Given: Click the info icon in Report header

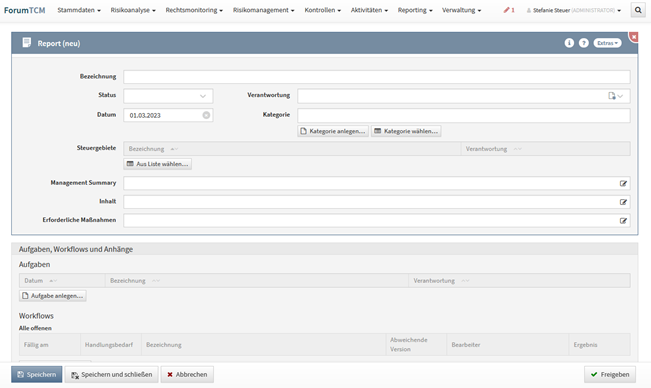Looking at the screenshot, I should [x=569, y=43].
